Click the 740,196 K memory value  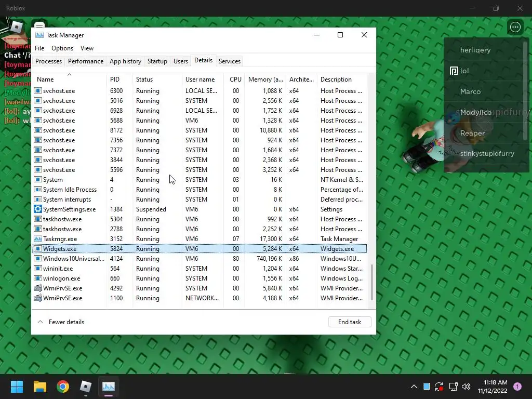click(271, 259)
